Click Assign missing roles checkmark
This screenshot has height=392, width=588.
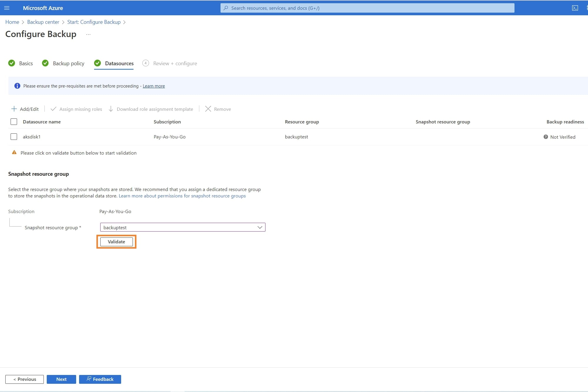(x=53, y=109)
